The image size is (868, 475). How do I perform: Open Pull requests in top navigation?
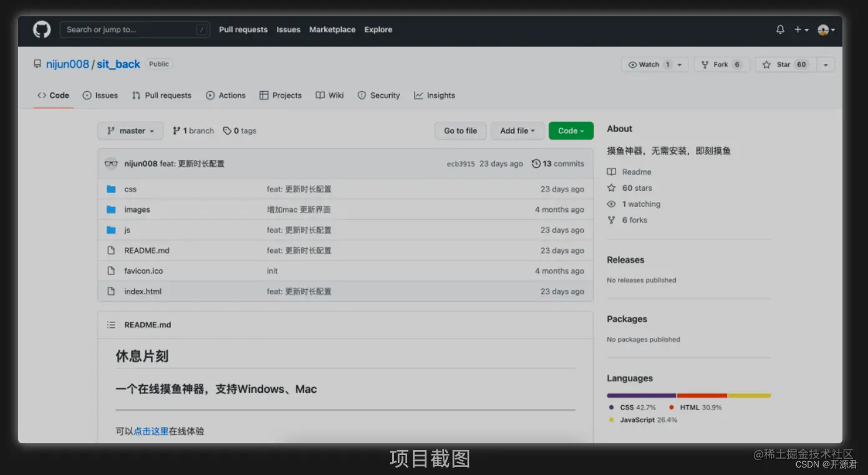(x=243, y=29)
